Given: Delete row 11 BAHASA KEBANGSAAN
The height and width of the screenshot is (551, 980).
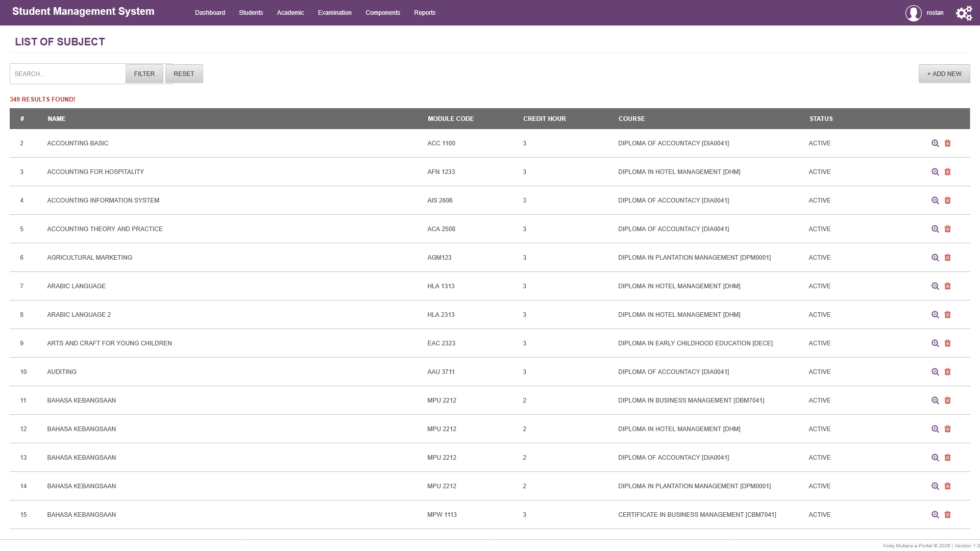Looking at the screenshot, I should click(x=947, y=400).
